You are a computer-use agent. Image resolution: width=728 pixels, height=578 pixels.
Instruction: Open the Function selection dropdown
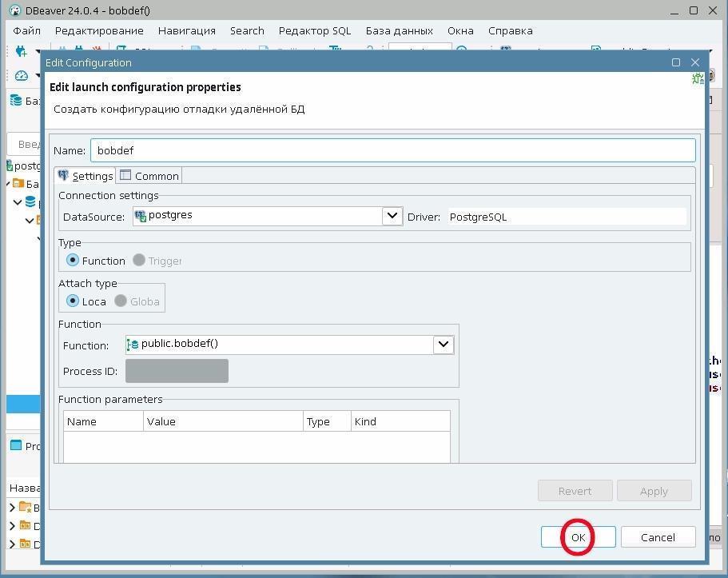pyautogui.click(x=443, y=345)
